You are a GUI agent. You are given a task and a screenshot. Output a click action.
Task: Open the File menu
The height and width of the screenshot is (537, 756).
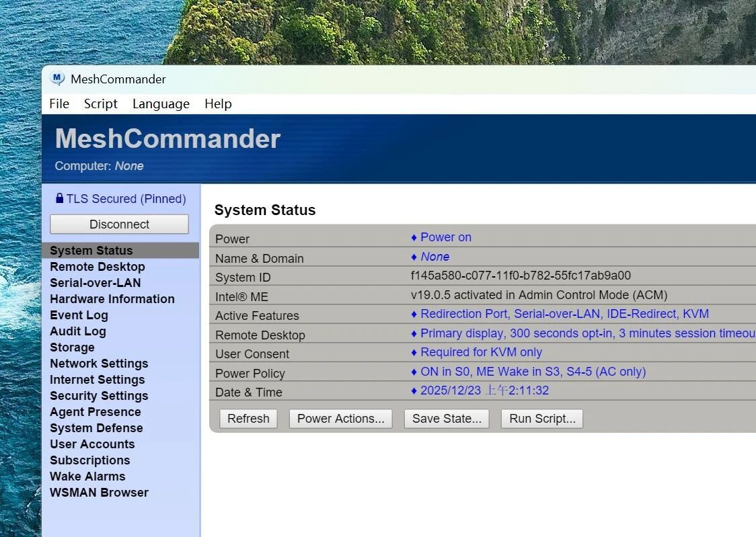pyautogui.click(x=59, y=104)
